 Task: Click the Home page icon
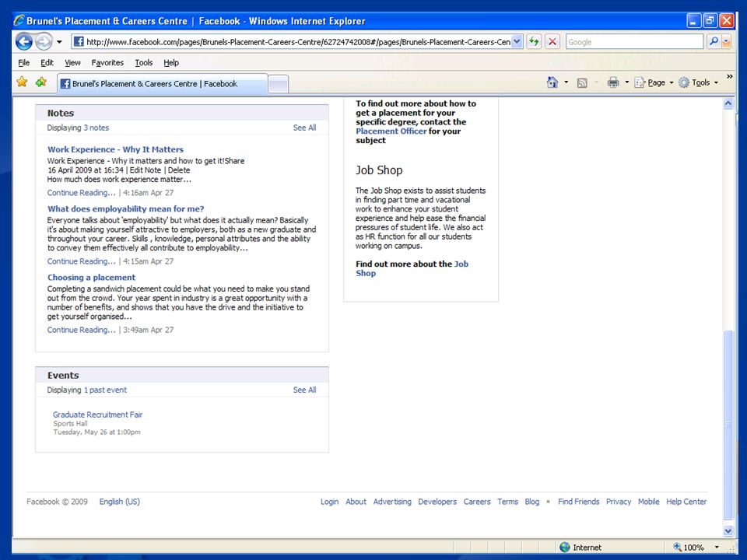552,82
